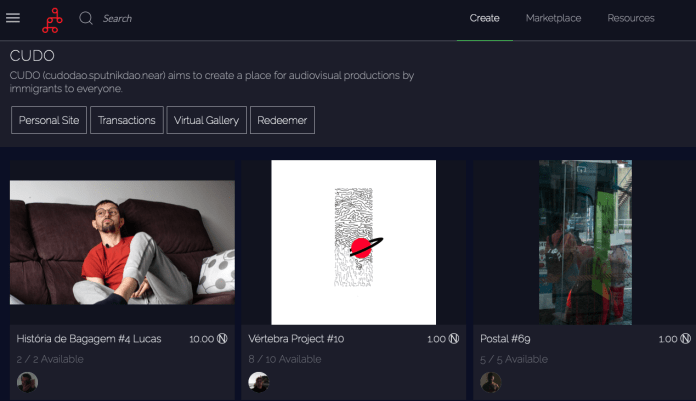Image resolution: width=696 pixels, height=401 pixels.
Task: Switch to the Create tab
Action: pos(484,18)
